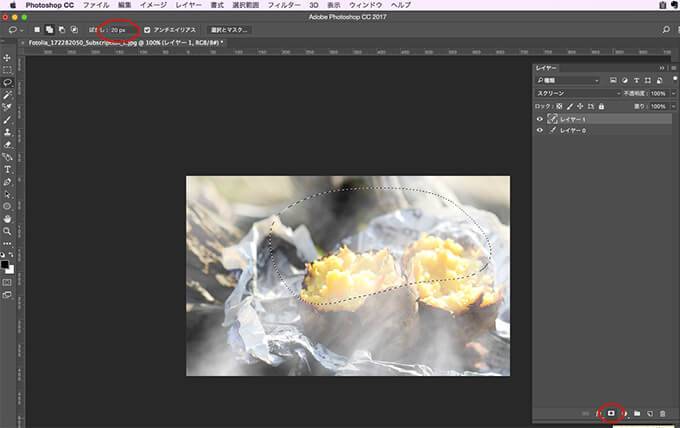The height and width of the screenshot is (428, 680).
Task: Open the ファイル menu
Action: 96,5
